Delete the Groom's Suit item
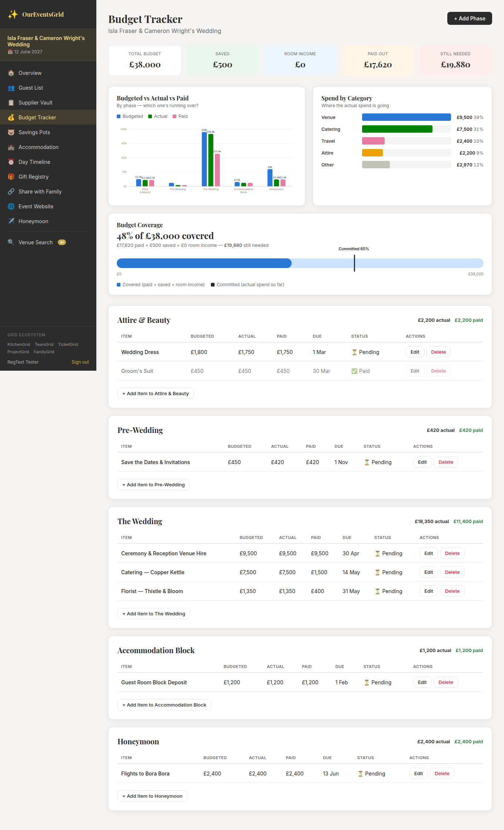The height and width of the screenshot is (830, 504). tap(438, 371)
